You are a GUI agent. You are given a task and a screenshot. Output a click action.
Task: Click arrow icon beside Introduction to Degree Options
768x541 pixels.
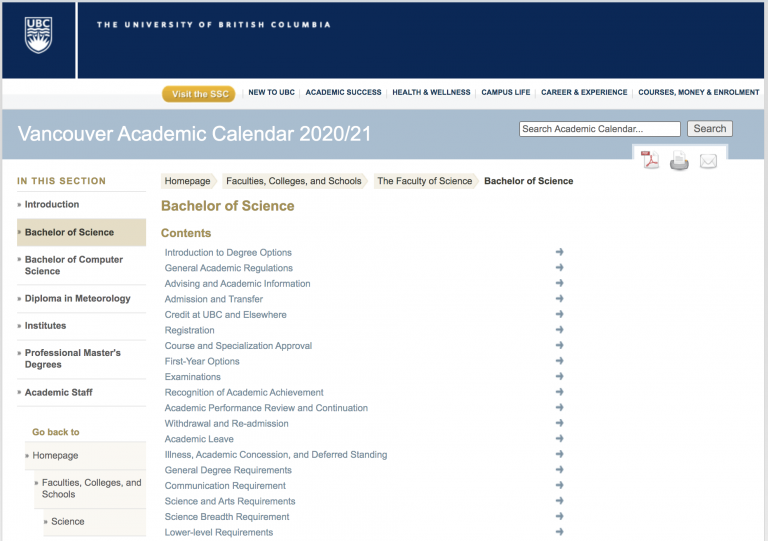[x=560, y=252]
